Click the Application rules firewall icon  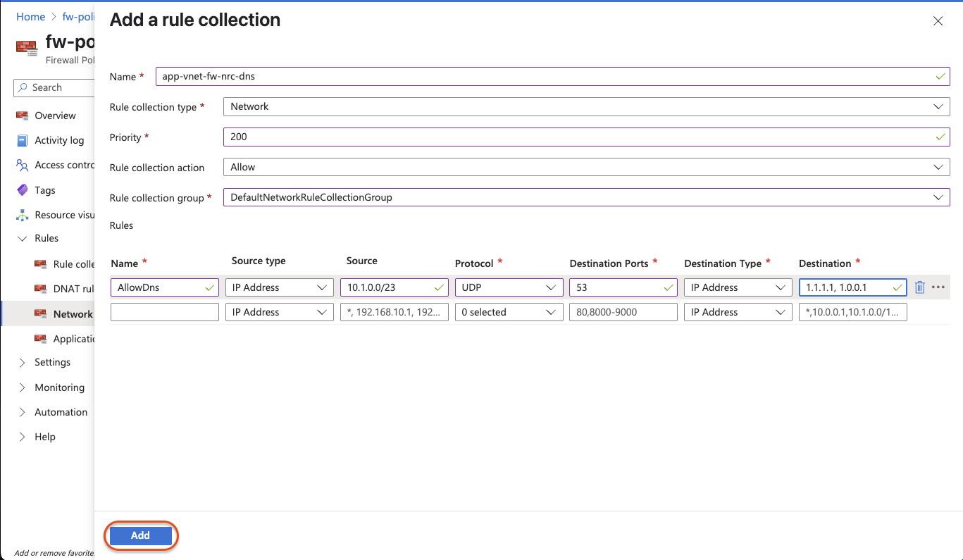coord(41,339)
